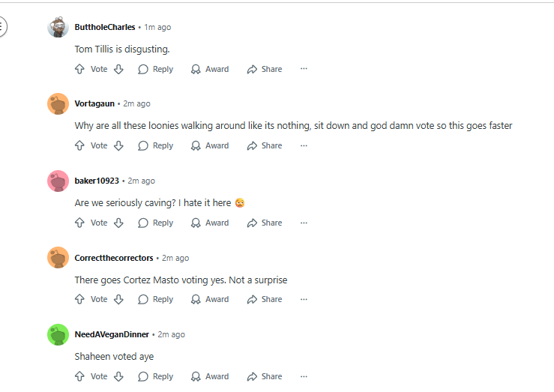Open more options on Vortagaun's comment

[x=304, y=145]
